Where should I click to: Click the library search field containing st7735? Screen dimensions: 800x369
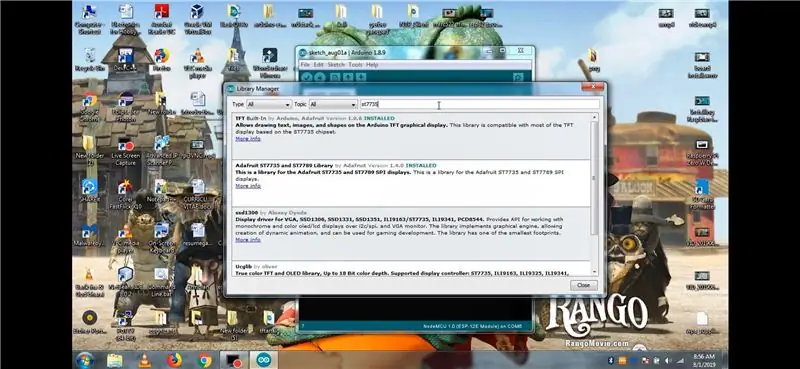(479, 104)
